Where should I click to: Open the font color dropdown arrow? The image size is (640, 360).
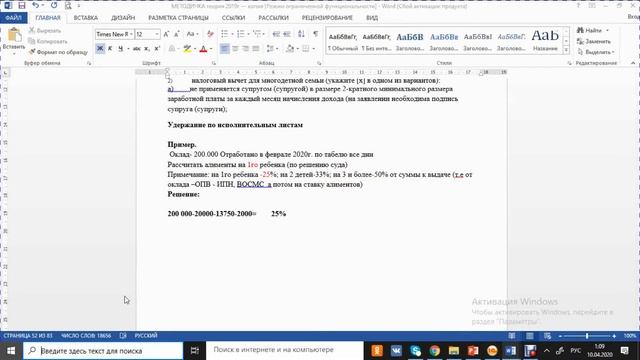click(x=211, y=49)
